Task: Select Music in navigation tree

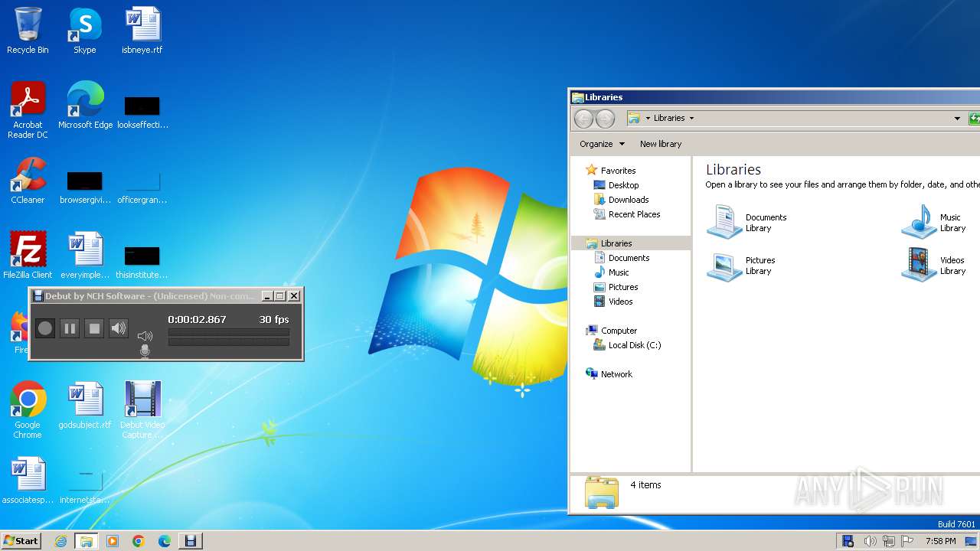Action: 612,272
